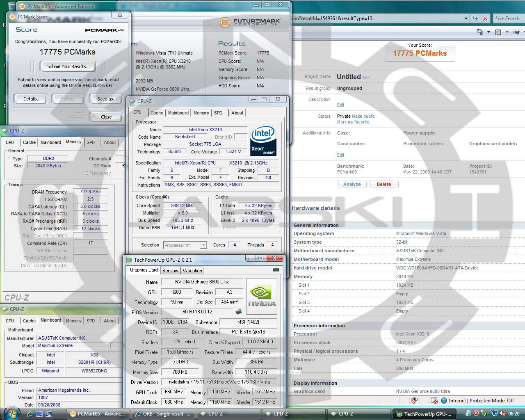Image resolution: width=525 pixels, height=420 pixels.
Task: Click the Mark as favorite link
Action: click(353, 122)
